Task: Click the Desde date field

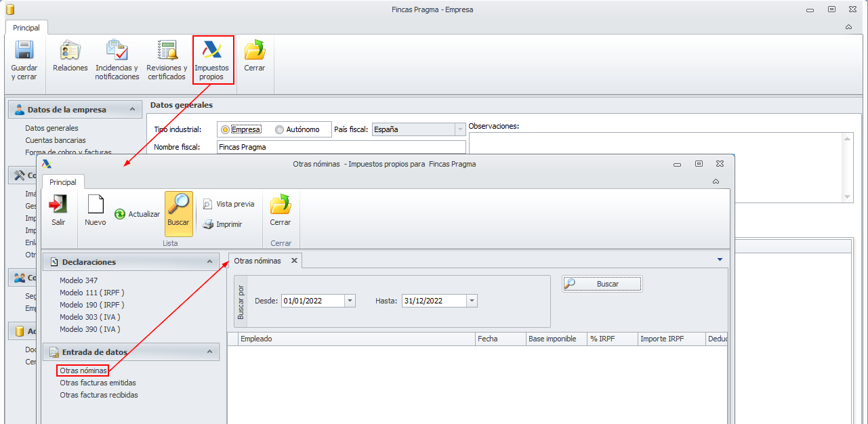Action: point(312,301)
